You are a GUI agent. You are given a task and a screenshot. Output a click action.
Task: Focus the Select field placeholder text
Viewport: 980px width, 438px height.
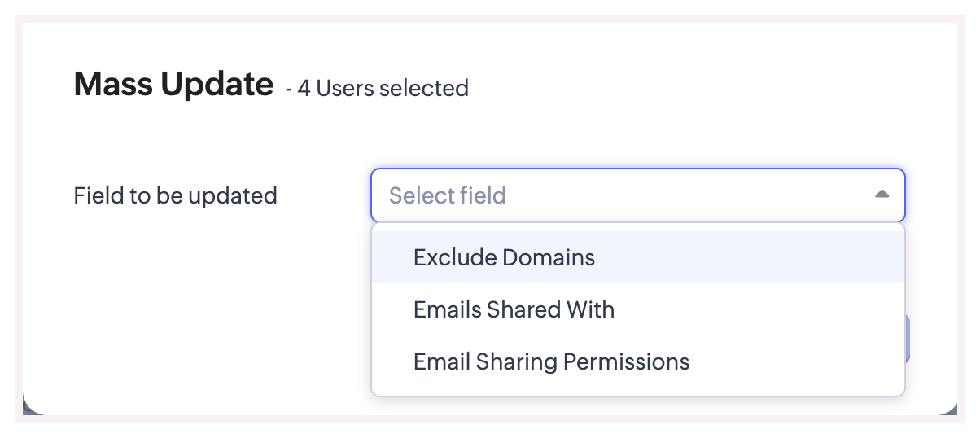[448, 195]
